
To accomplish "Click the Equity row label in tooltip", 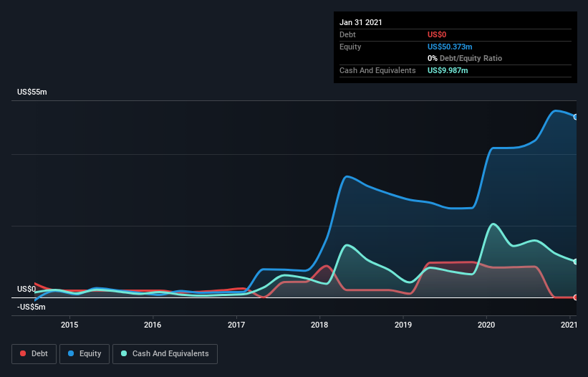I will click(x=350, y=47).
